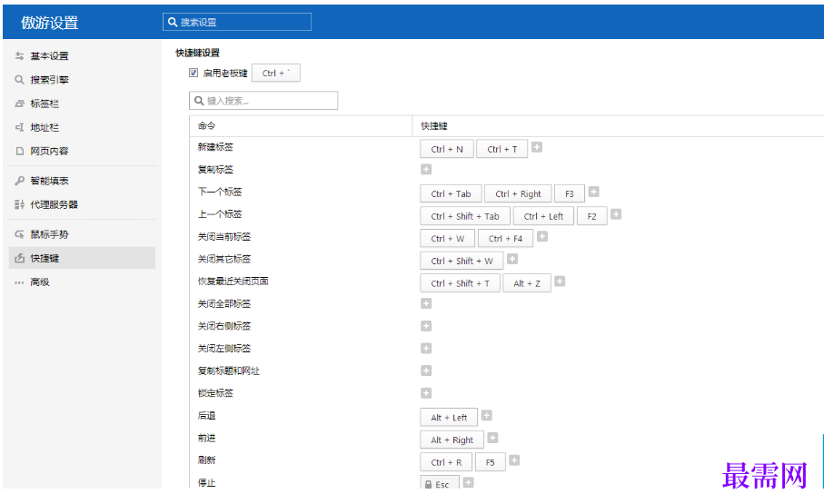Click magnifier icon in 键入搜索 box

coord(199,101)
